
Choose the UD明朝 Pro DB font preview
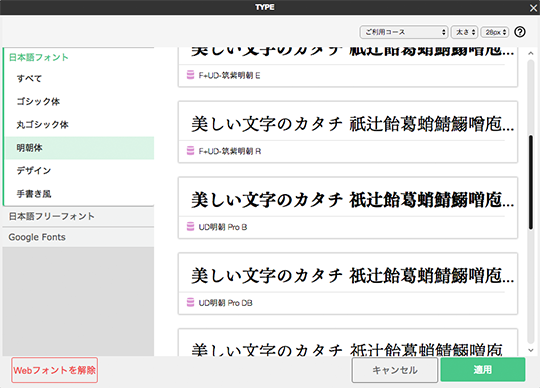[348, 283]
